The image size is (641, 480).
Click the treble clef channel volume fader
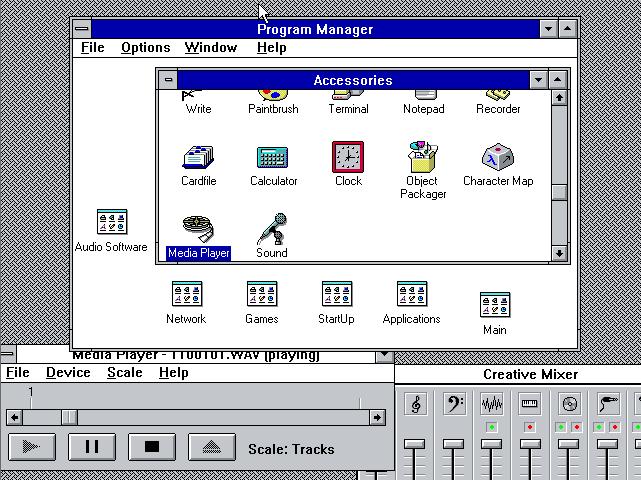415,444
